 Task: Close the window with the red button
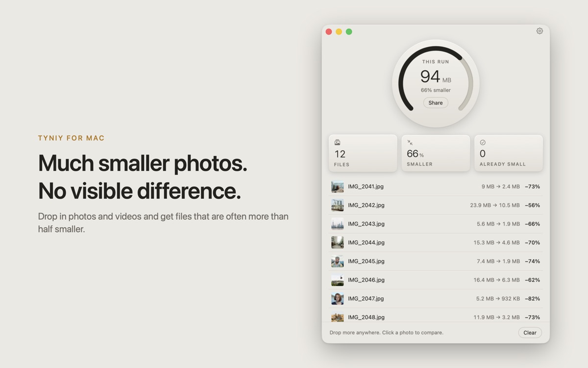pyautogui.click(x=329, y=31)
